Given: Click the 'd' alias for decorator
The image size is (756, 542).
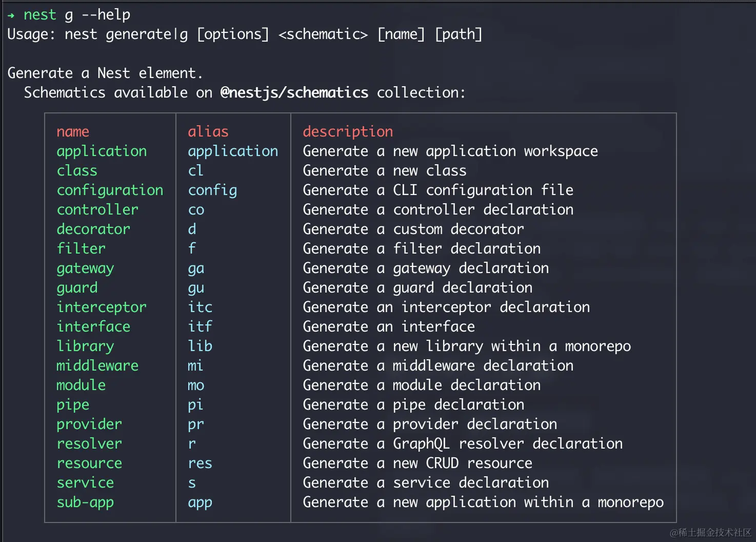Looking at the screenshot, I should (x=192, y=229).
